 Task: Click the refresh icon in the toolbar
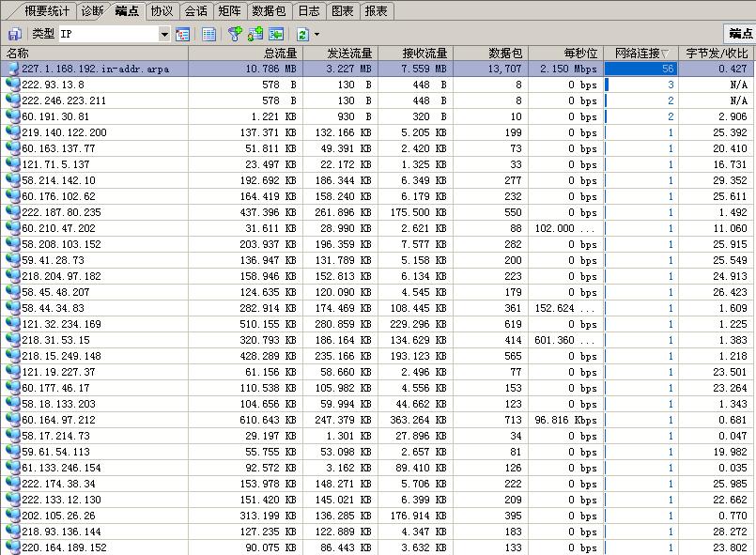pyautogui.click(x=303, y=34)
